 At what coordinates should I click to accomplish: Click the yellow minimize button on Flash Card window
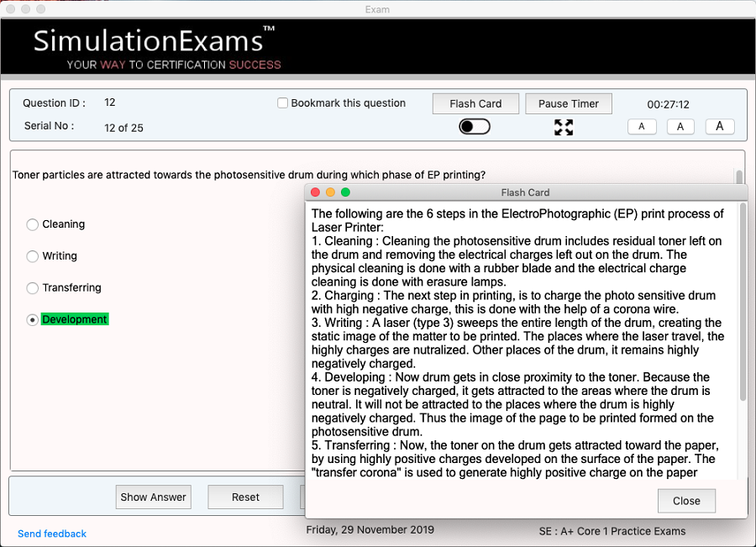[329, 192]
